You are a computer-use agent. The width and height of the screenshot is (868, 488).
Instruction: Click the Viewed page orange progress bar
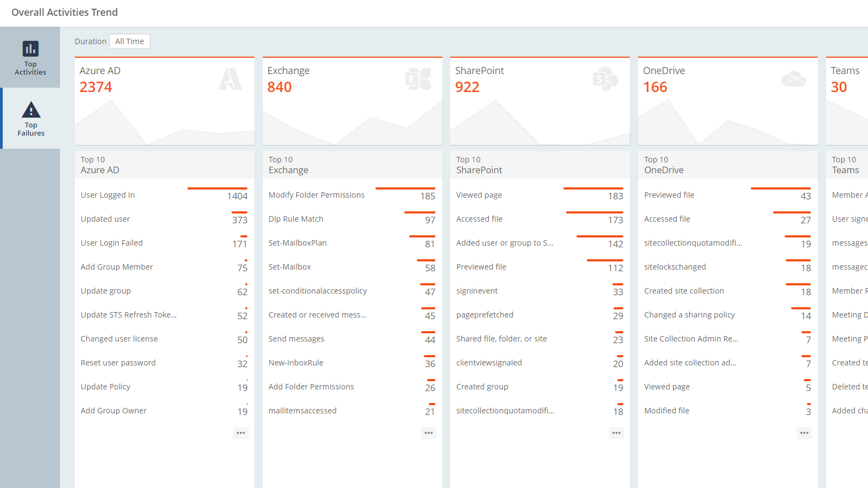click(x=593, y=188)
